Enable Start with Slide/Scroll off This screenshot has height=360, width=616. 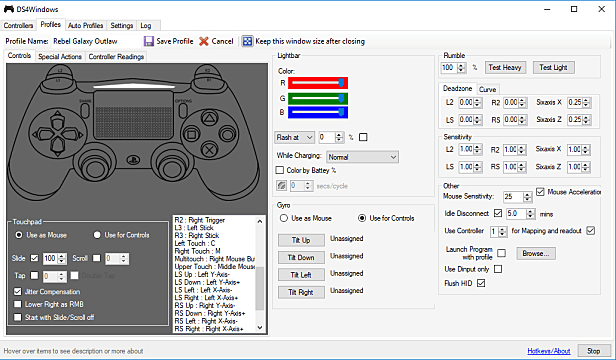[x=17, y=317]
